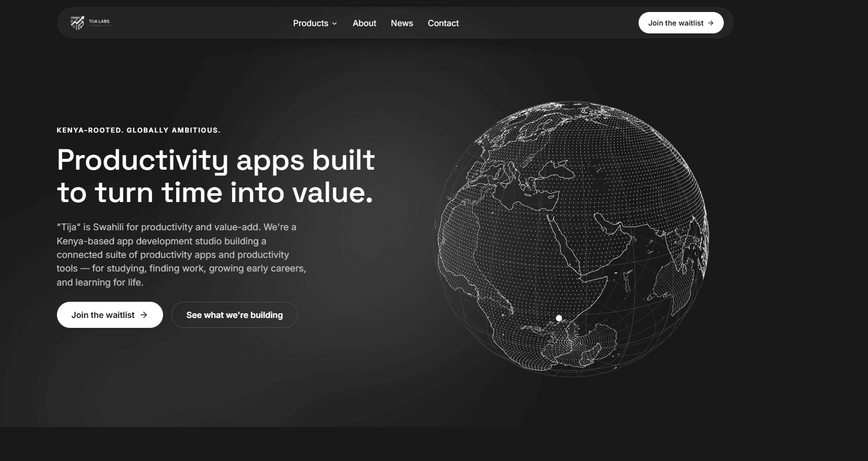868x461 pixels.
Task: Click the white location dot on the globe
Action: [x=559, y=318]
